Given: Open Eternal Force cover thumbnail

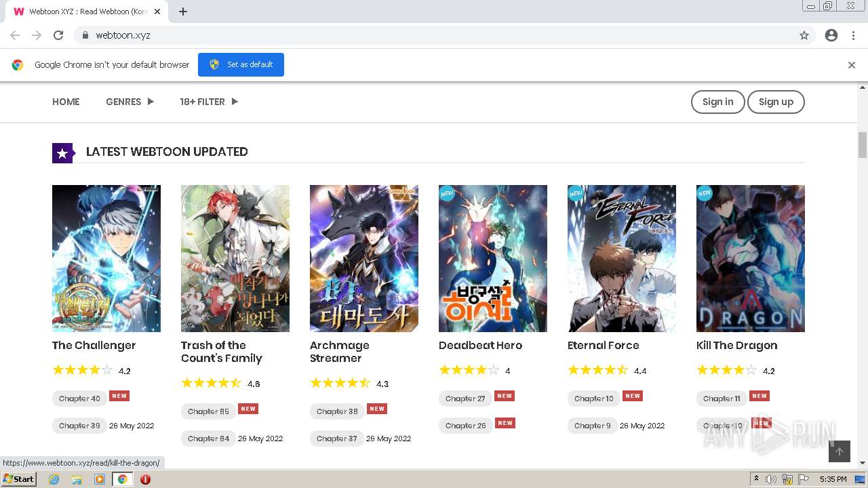Looking at the screenshot, I should 622,258.
